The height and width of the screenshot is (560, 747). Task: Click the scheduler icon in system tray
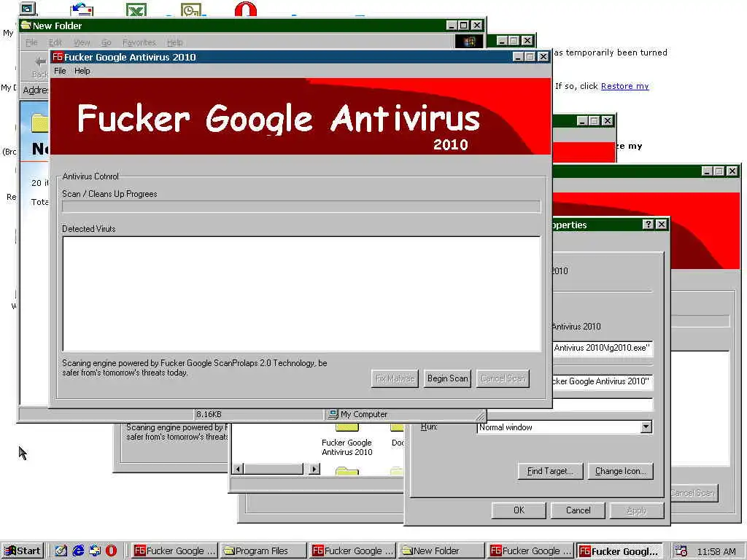click(x=681, y=551)
